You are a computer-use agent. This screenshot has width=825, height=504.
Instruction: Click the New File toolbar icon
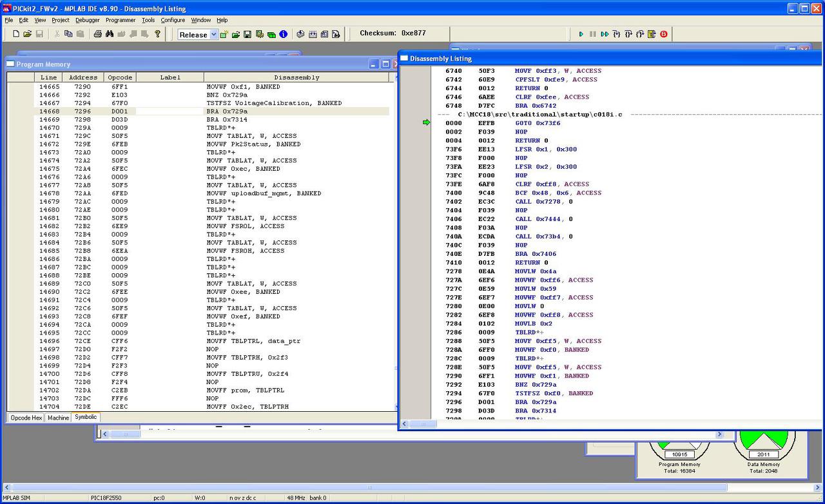[16, 34]
